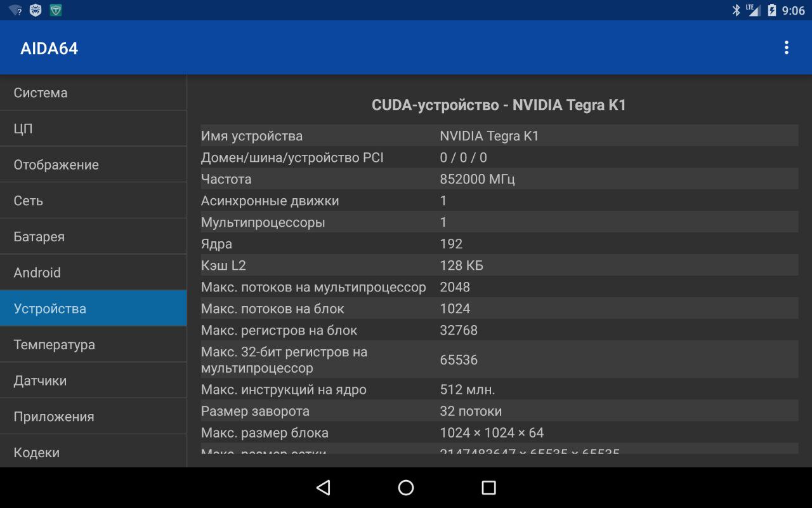Select the "Асинхронные движки" label

(270, 201)
